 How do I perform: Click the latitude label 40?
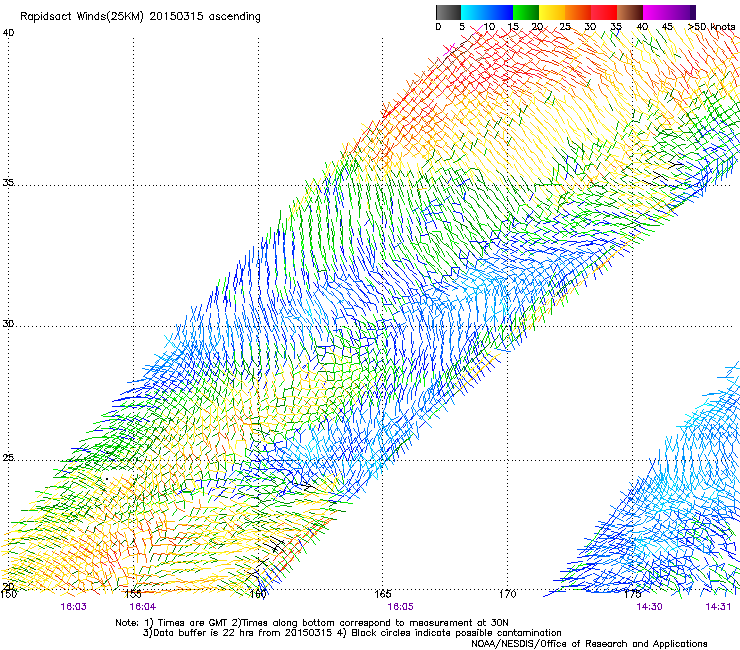pos(8,33)
